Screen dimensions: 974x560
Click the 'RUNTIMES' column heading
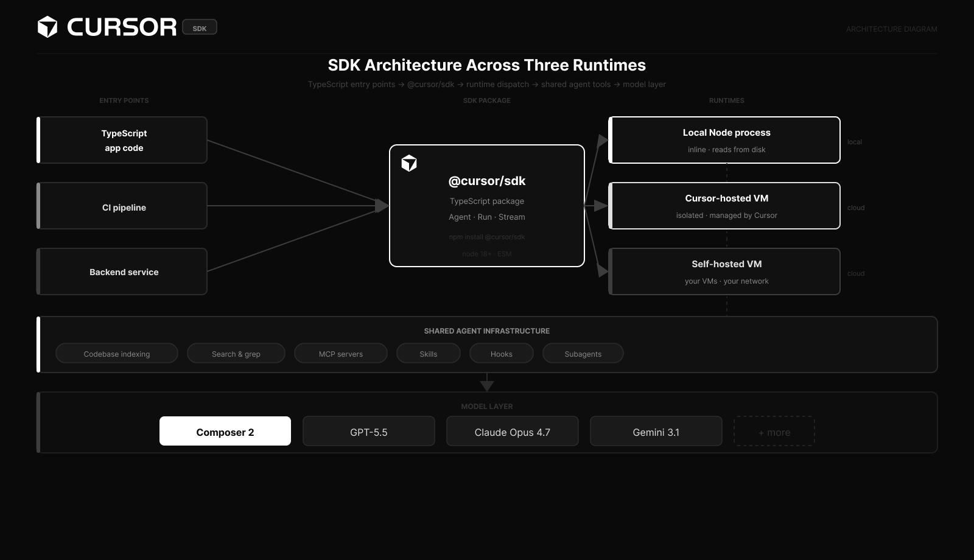(727, 100)
